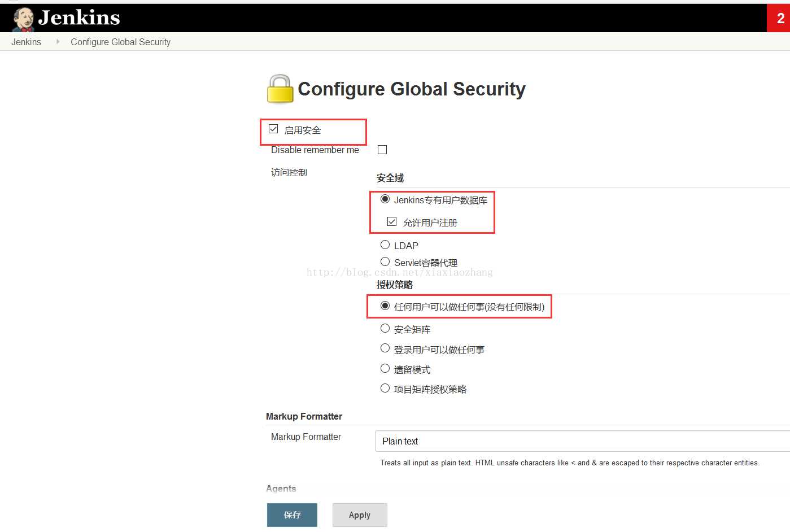Click the 访问控制 label
The height and width of the screenshot is (532, 790).
click(289, 172)
